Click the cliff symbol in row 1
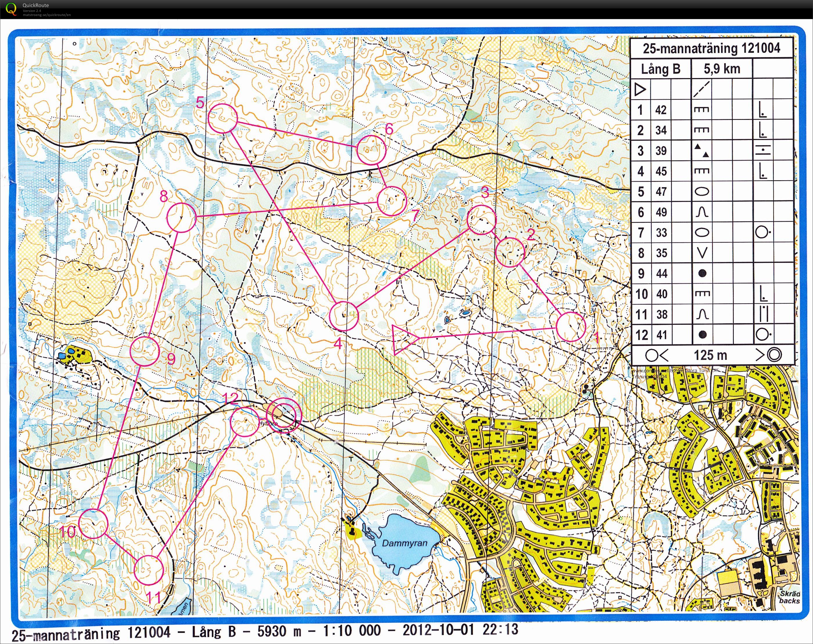 click(701, 110)
